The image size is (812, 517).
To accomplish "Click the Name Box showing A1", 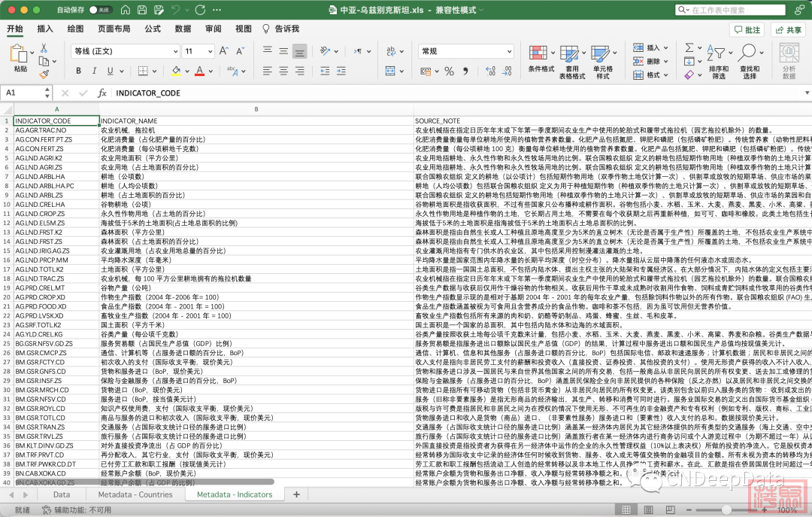I will click(x=26, y=93).
